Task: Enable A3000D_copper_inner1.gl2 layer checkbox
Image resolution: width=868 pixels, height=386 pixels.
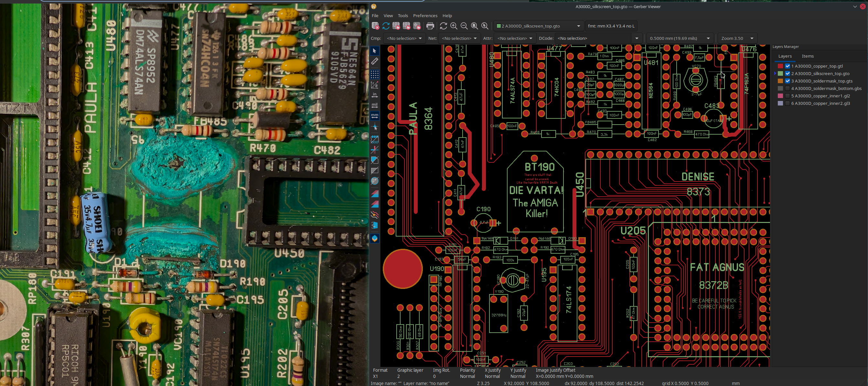Action: pyautogui.click(x=788, y=96)
